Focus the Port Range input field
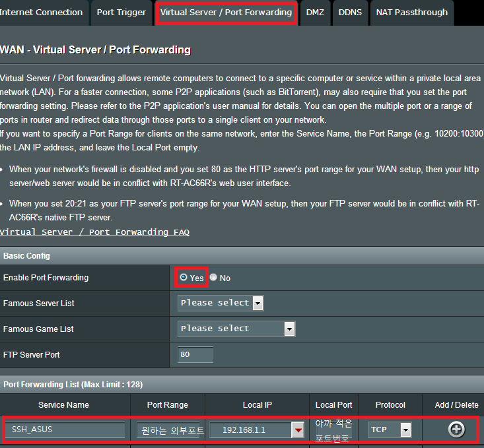Image resolution: width=484 pixels, height=448 pixels. tap(171, 430)
